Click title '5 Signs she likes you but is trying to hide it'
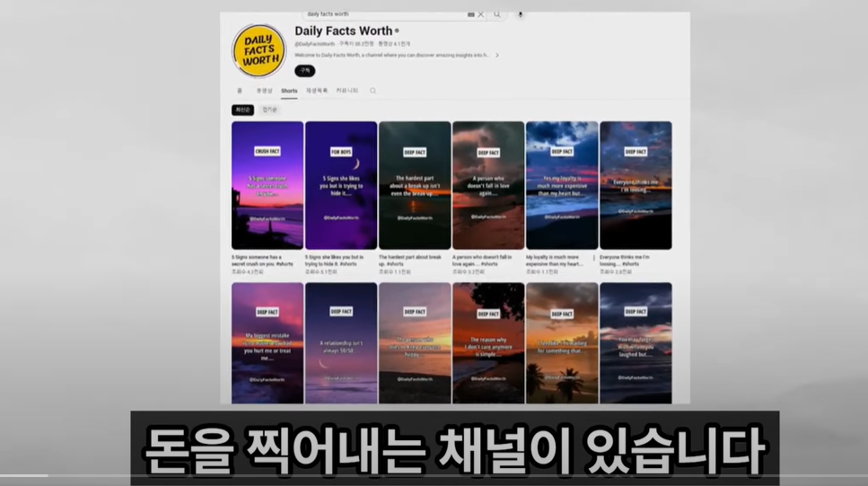Viewport: 868px width, 486px height. 334,261
